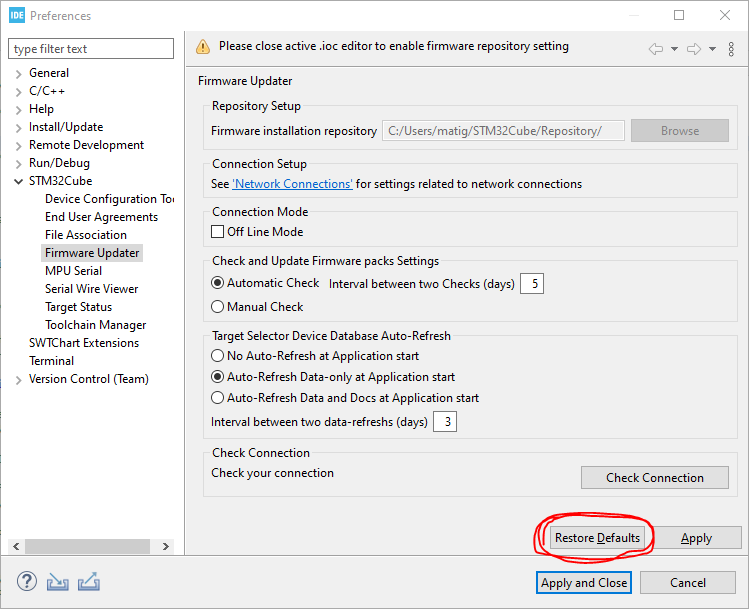
Task: Select No Auto-Refresh at Application start
Action: click(218, 356)
